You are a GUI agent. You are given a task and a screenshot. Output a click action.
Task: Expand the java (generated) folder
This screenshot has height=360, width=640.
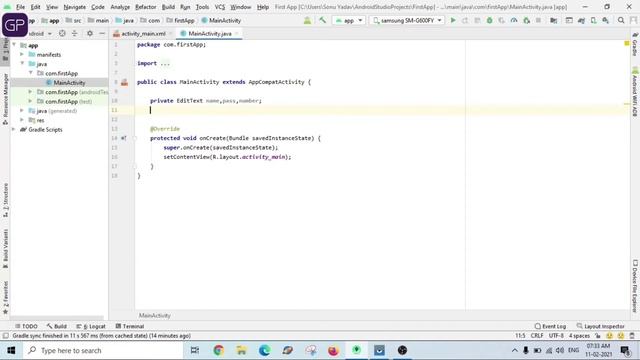click(22, 111)
